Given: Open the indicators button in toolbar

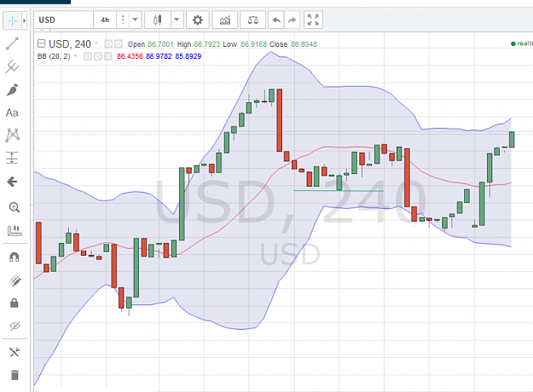Looking at the screenshot, I should pyautogui.click(x=225, y=20).
